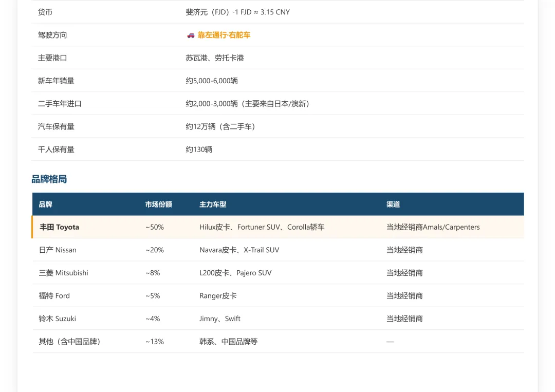
Task: Click the 主力车型 column header
Action: point(213,204)
